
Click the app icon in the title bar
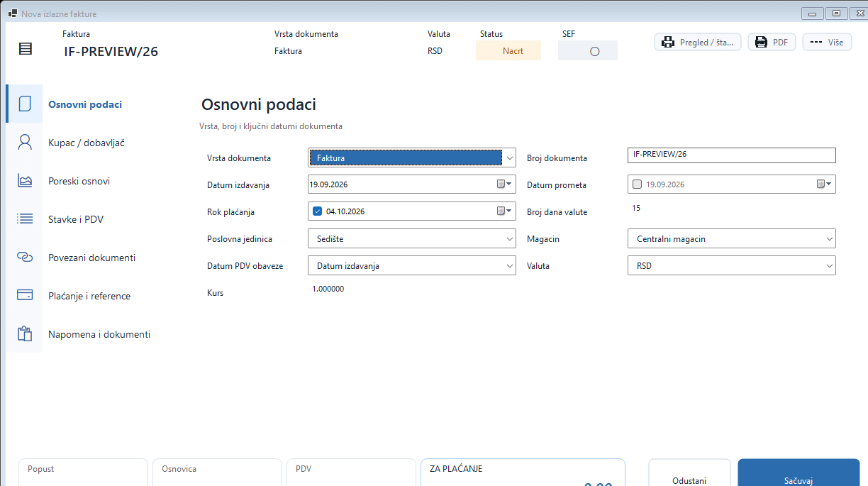click(x=13, y=13)
